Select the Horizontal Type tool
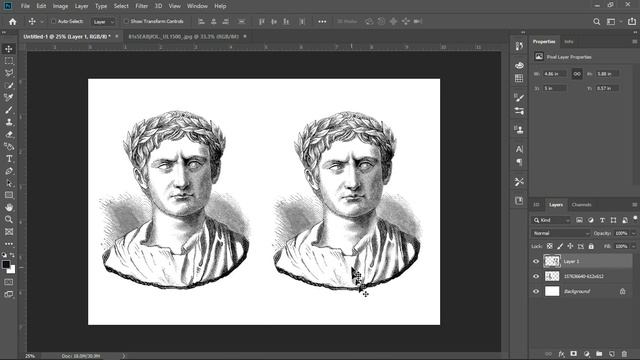This screenshot has height=360, width=640. pos(9,159)
